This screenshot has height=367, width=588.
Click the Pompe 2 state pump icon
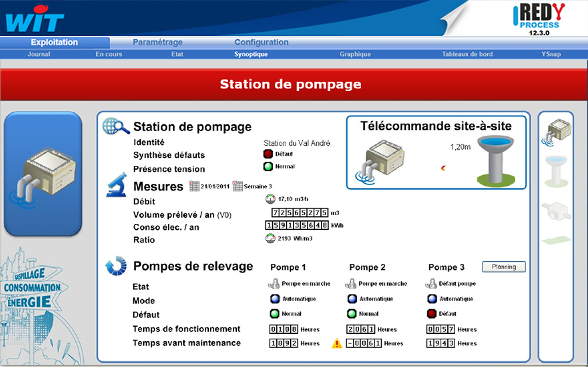coord(351,284)
